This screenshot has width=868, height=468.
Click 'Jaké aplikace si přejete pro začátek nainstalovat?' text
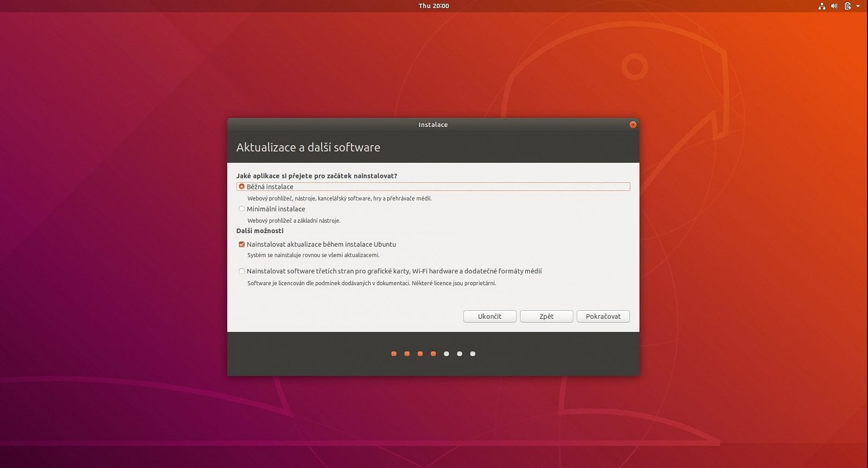click(x=317, y=176)
